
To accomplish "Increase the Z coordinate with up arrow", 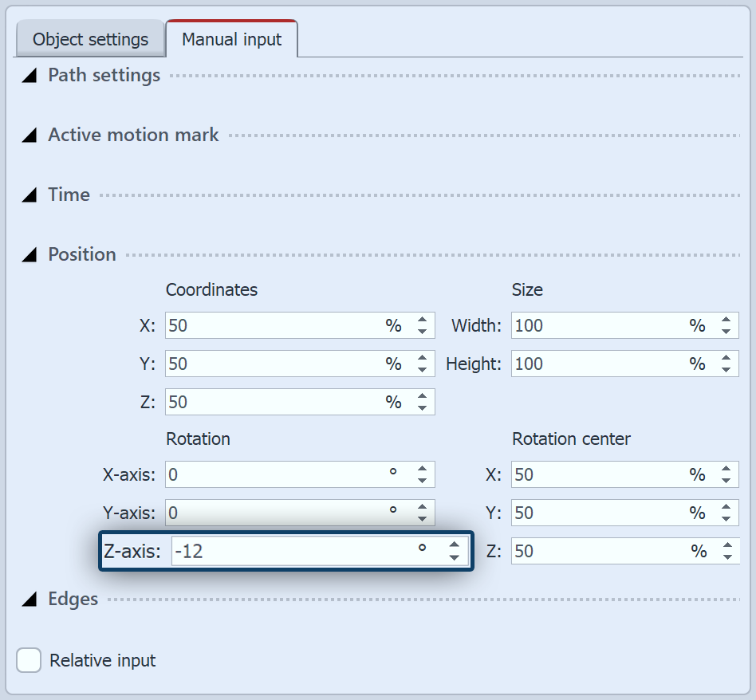I will (422, 396).
